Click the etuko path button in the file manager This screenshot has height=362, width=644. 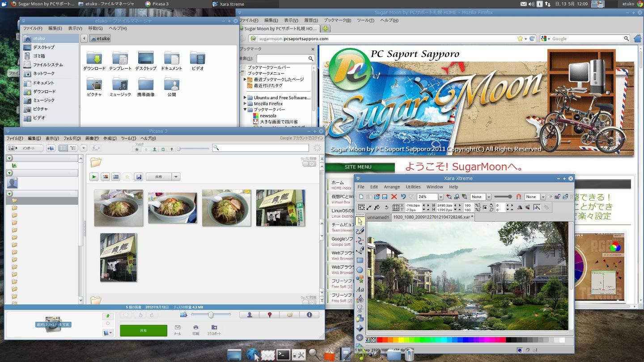coord(100,38)
